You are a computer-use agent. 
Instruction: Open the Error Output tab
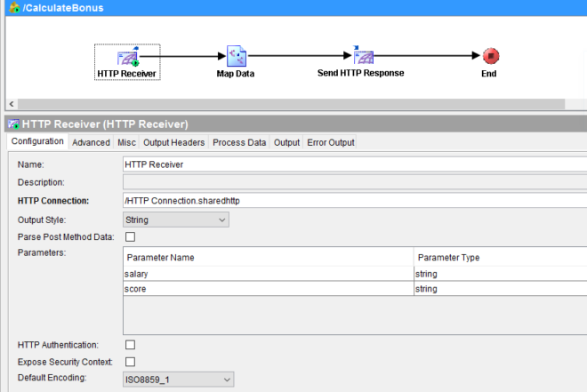point(331,142)
